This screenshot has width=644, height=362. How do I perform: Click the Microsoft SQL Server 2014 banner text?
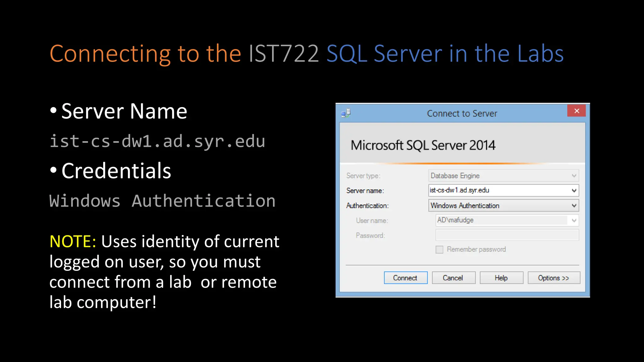[423, 145]
